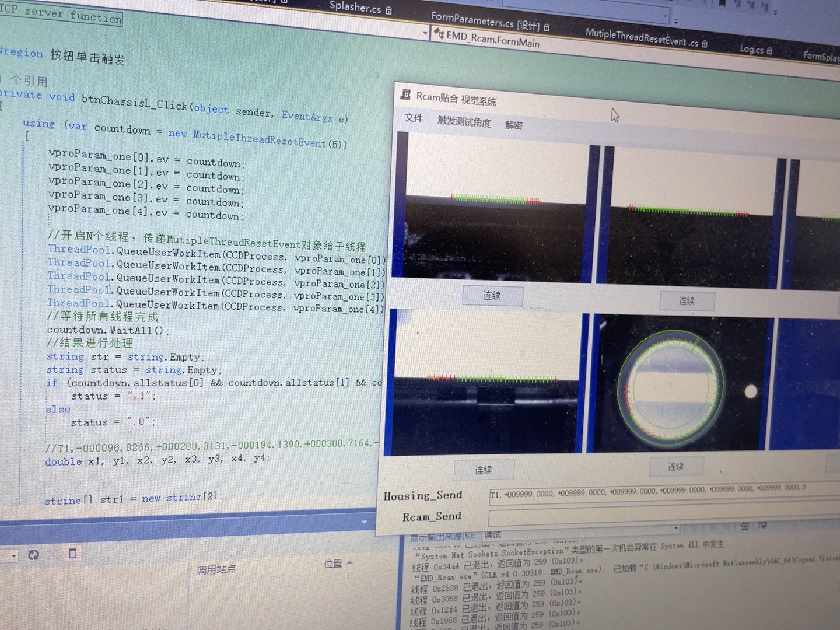The image size is (840, 630).
Task: Click the method name "btnChassisL_Click"
Action: pos(134,103)
